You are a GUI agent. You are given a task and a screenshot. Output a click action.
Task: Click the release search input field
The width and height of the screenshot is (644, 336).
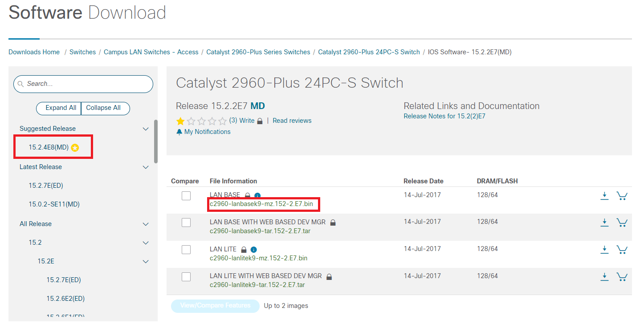pos(83,84)
